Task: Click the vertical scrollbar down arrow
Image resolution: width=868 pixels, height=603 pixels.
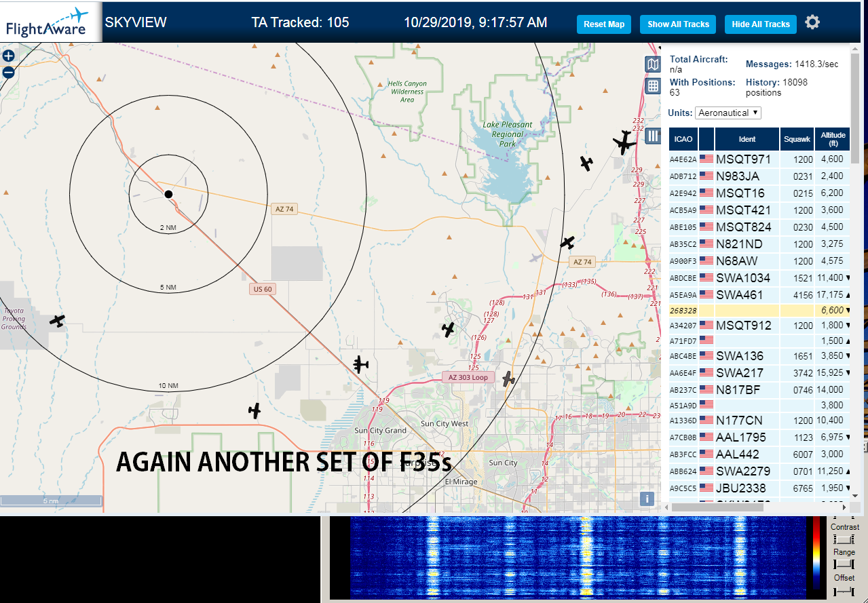Action: point(855,496)
